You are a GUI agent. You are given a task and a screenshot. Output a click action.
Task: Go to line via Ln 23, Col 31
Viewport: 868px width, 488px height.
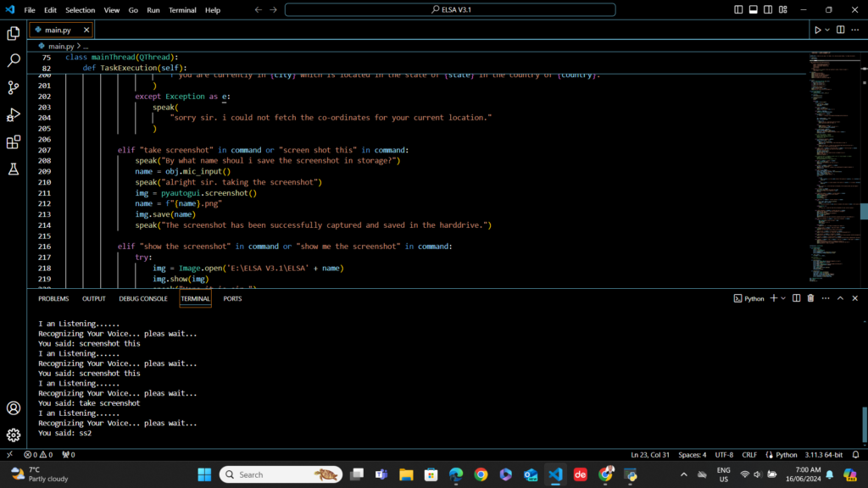(x=650, y=455)
